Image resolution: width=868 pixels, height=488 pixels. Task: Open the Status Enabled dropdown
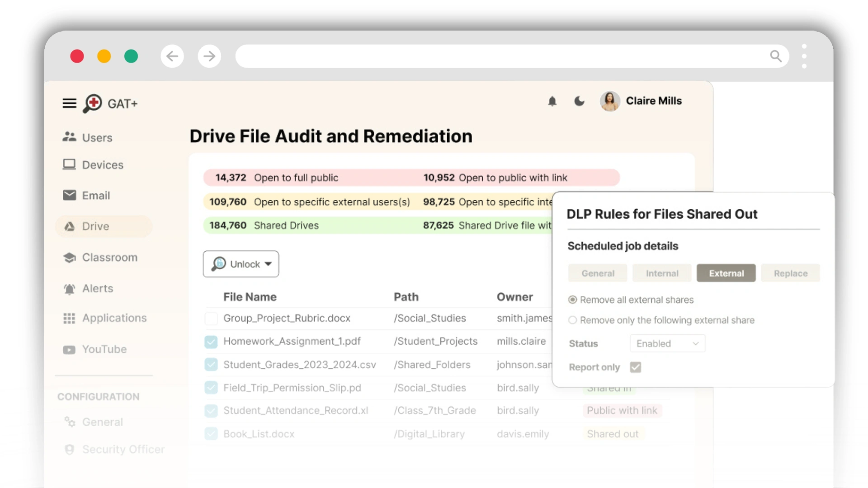[667, 343]
